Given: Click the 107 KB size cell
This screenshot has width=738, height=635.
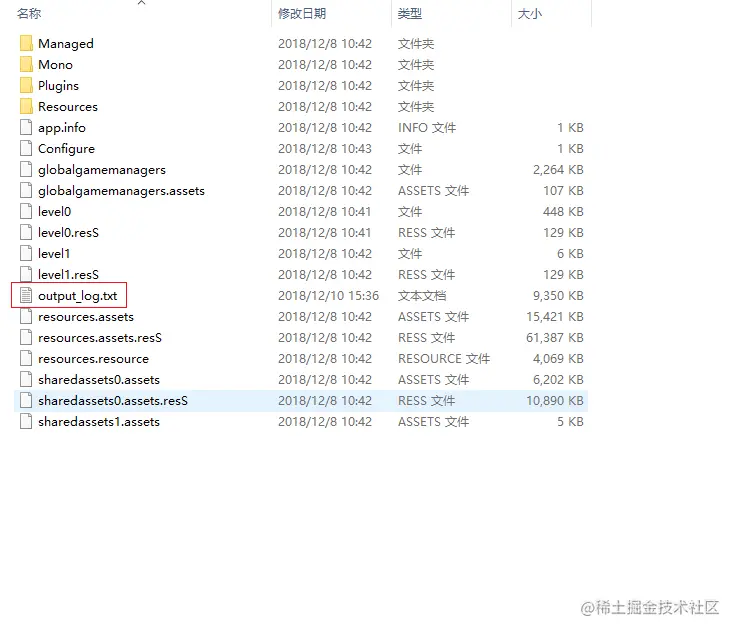Looking at the screenshot, I should (563, 191).
